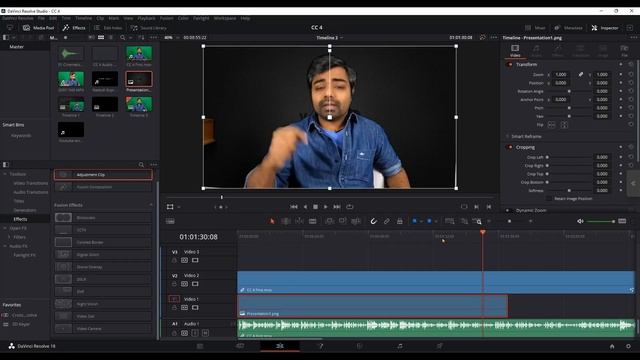Go to last frame in viewer
This screenshot has width=640, height=360.
pos(337,207)
